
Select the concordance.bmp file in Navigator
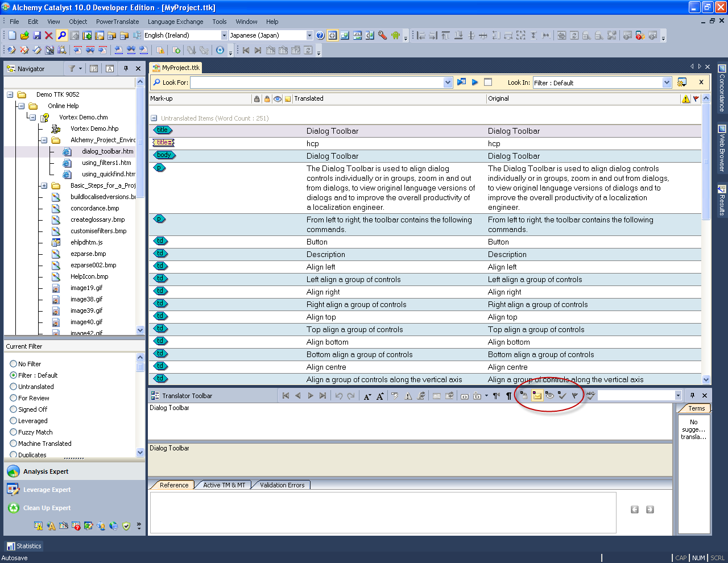pos(95,208)
